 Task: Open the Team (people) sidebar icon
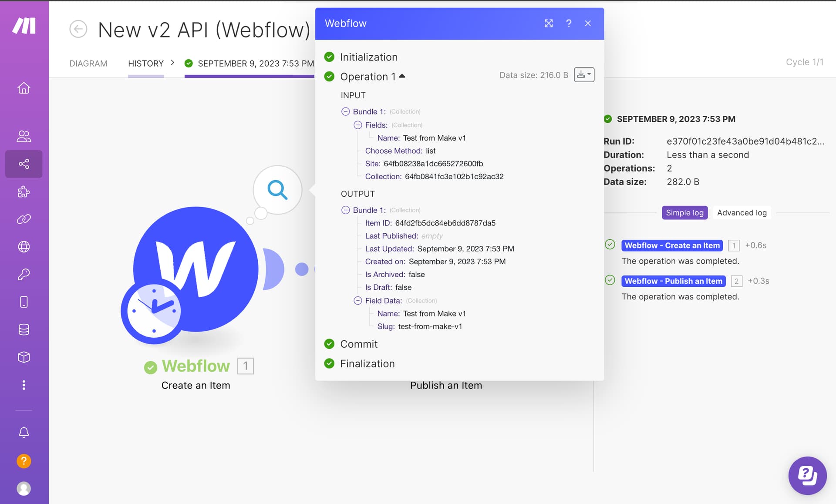point(24,136)
